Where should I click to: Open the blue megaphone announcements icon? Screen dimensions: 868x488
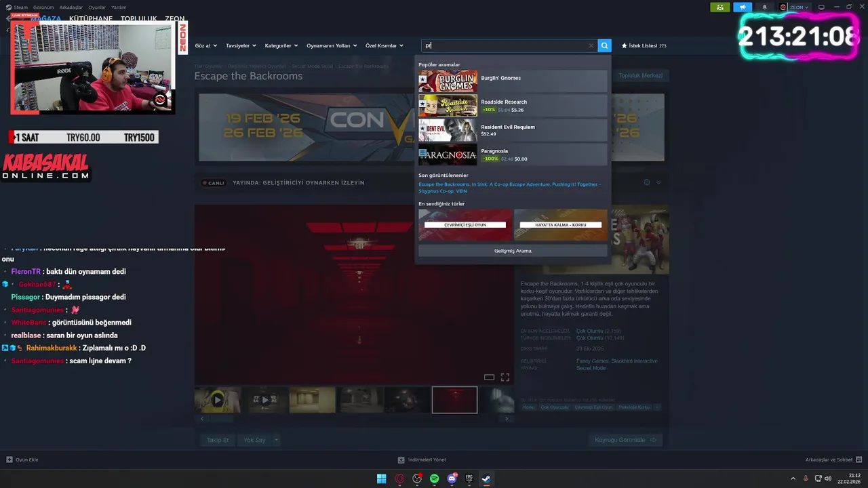coord(743,7)
